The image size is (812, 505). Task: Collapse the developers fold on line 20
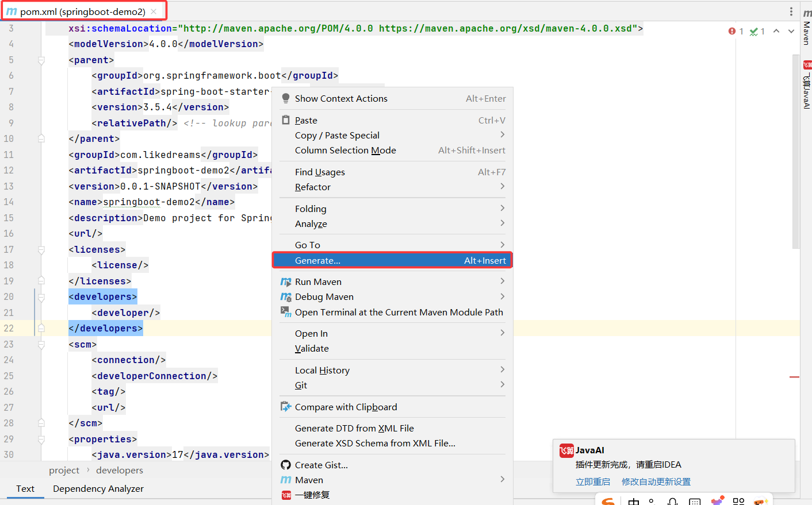pos(41,296)
